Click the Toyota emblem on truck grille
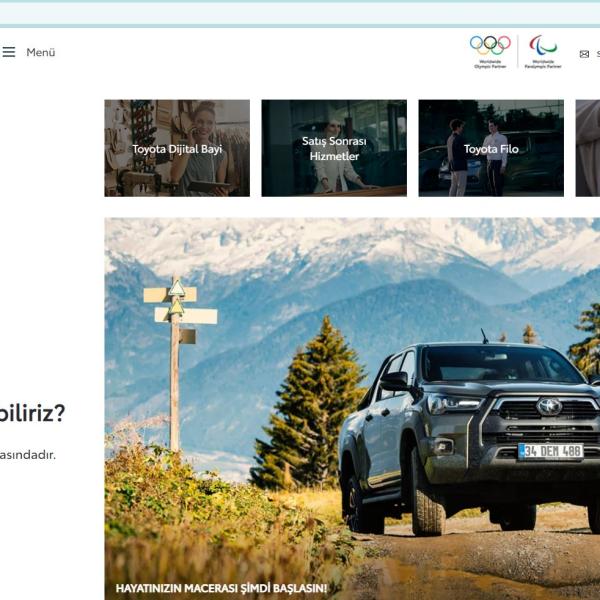 click(549, 407)
